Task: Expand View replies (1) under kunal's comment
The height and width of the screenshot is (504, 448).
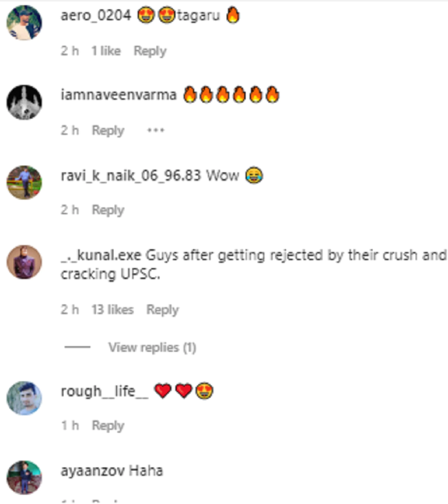Action: click(152, 347)
